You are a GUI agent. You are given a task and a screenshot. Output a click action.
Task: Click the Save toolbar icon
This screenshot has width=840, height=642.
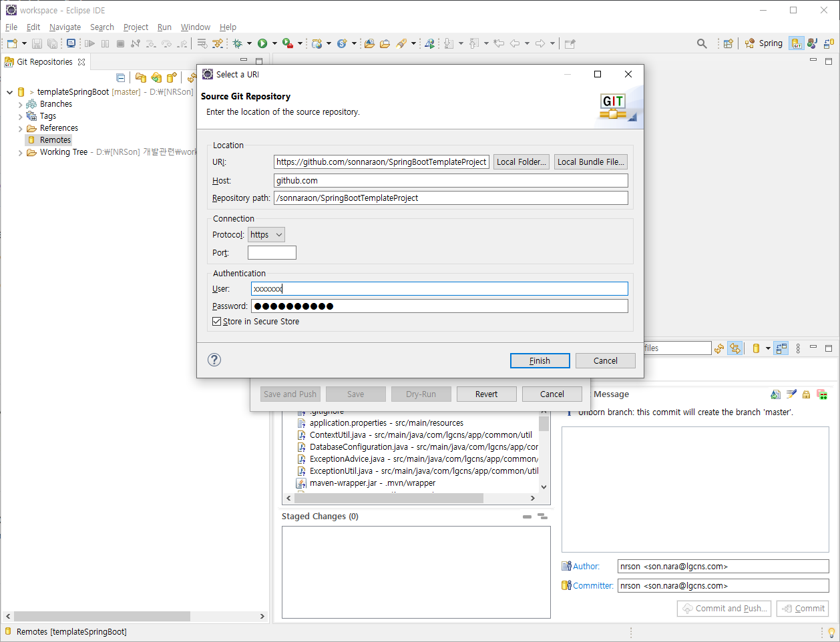pyautogui.click(x=37, y=43)
